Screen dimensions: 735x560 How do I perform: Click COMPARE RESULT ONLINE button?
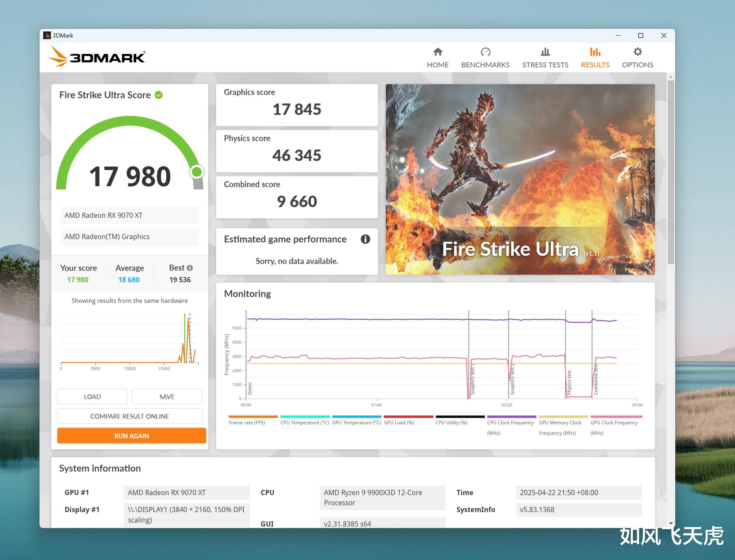pos(130,416)
